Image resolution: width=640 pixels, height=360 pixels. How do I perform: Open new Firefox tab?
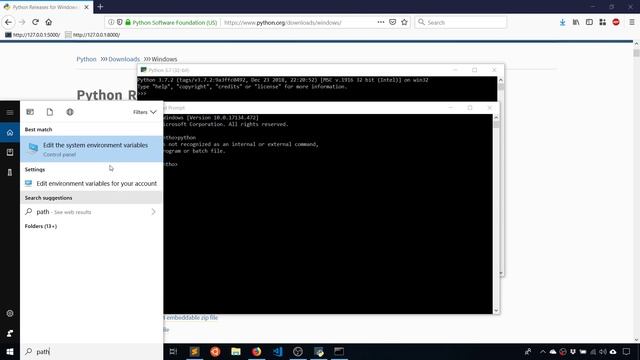click(100, 7)
